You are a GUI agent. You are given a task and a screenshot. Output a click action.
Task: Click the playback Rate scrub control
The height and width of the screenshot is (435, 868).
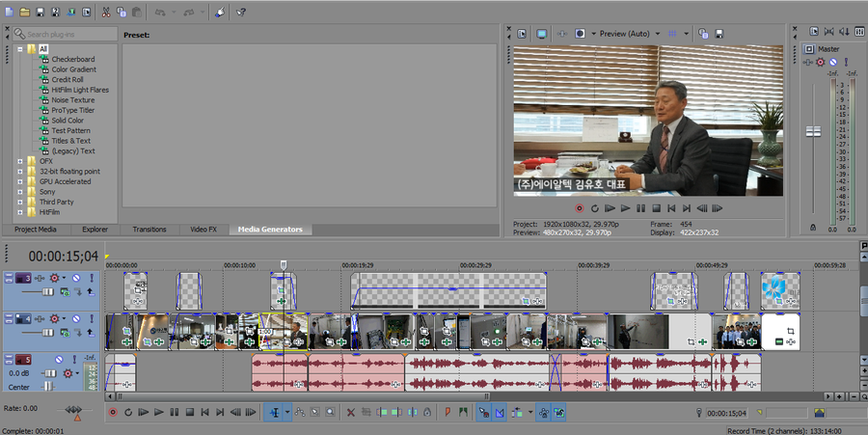[73, 410]
